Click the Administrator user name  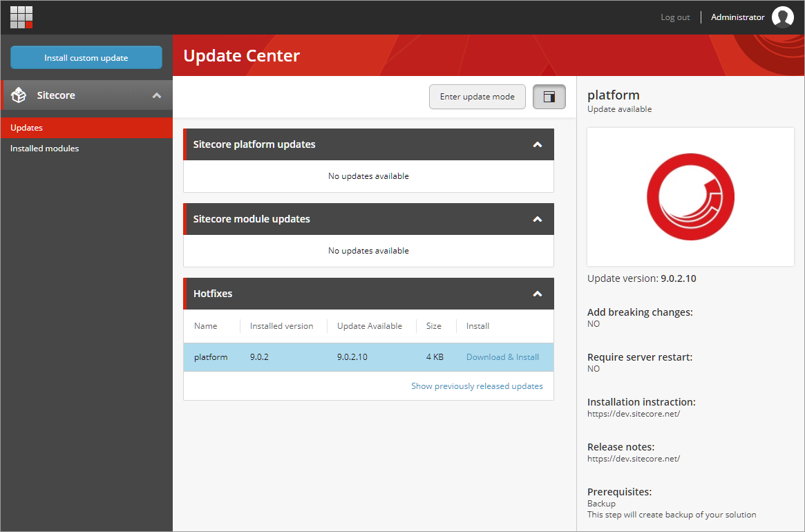click(x=738, y=17)
